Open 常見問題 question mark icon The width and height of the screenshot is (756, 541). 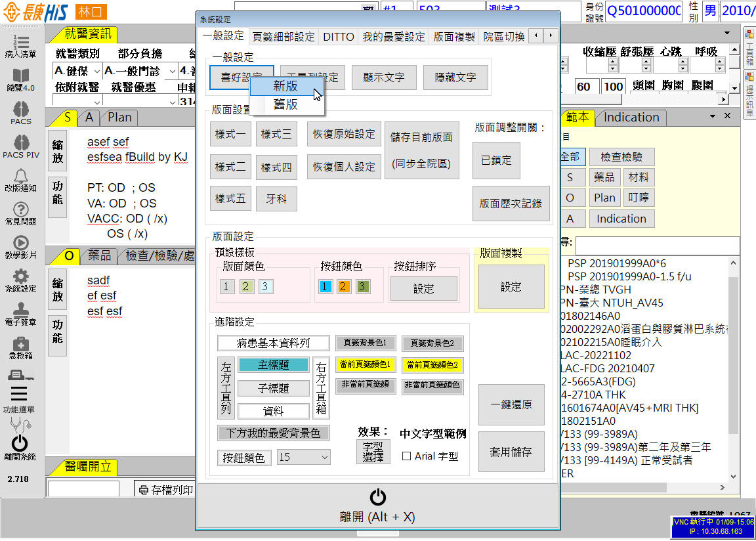[20, 212]
